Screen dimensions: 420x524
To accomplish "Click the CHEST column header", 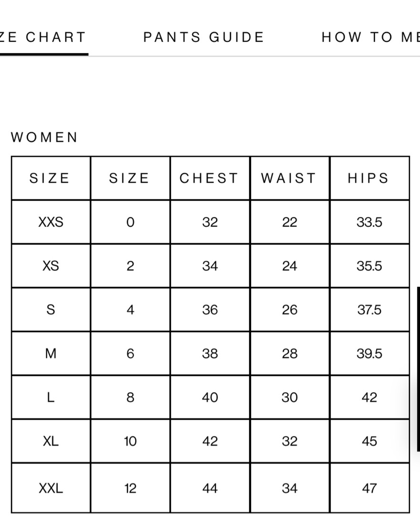I will click(210, 178).
